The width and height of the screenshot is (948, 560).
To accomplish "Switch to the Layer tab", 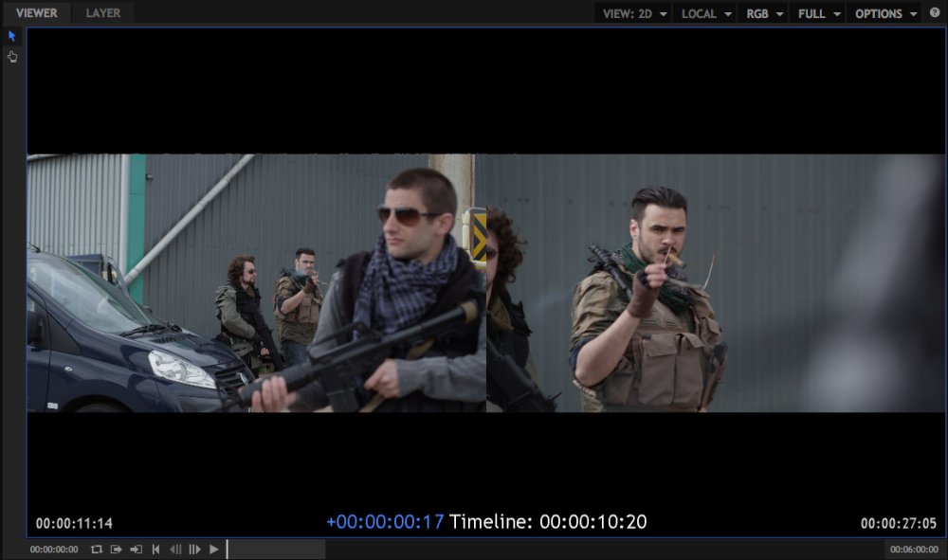I will tap(102, 12).
